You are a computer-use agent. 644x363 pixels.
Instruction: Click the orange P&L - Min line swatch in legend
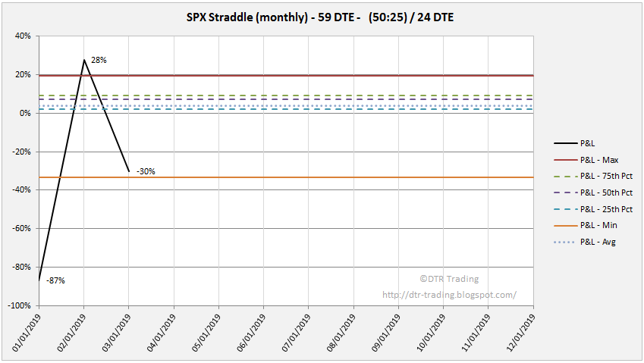(x=565, y=225)
